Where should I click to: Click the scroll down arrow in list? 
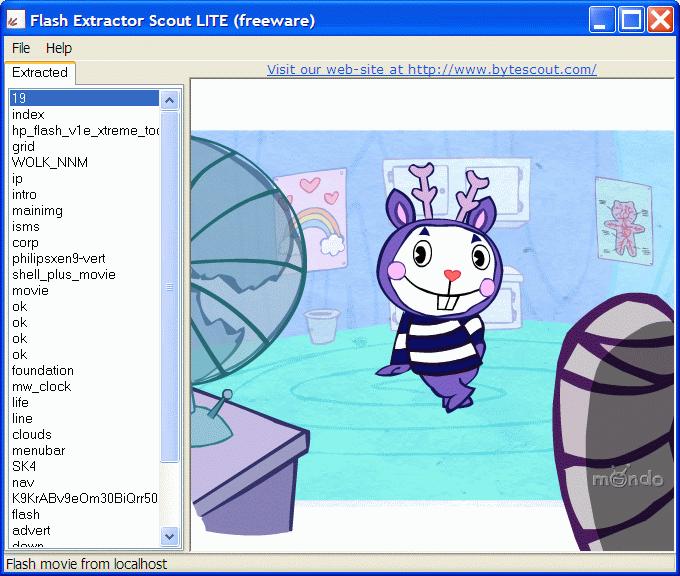170,537
